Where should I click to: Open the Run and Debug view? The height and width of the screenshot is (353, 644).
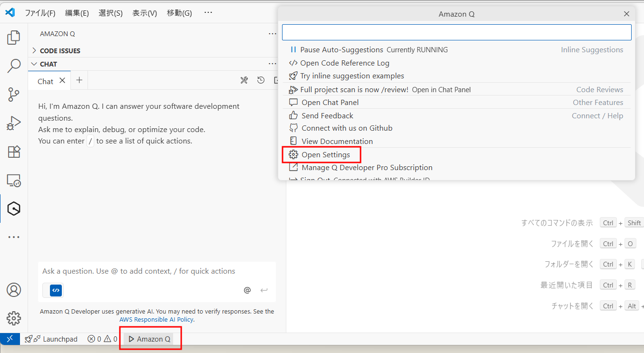click(x=14, y=123)
